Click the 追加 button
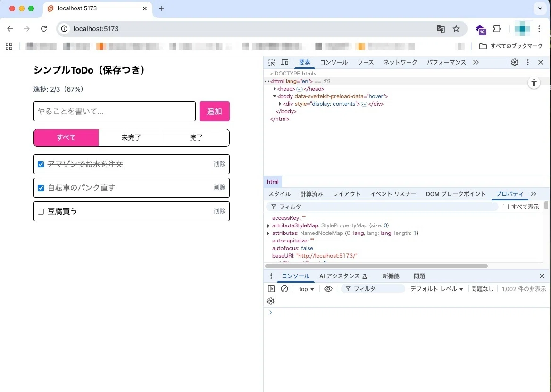 215,111
